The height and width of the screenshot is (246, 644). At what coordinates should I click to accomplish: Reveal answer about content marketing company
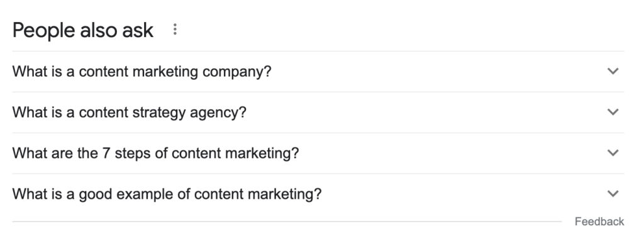click(318, 72)
